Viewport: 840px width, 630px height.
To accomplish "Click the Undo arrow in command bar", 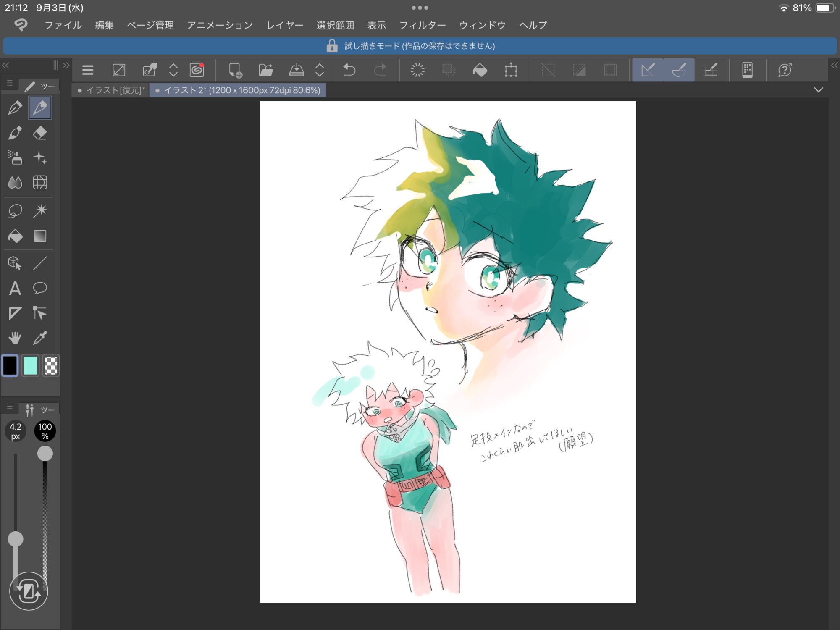I will [x=349, y=70].
